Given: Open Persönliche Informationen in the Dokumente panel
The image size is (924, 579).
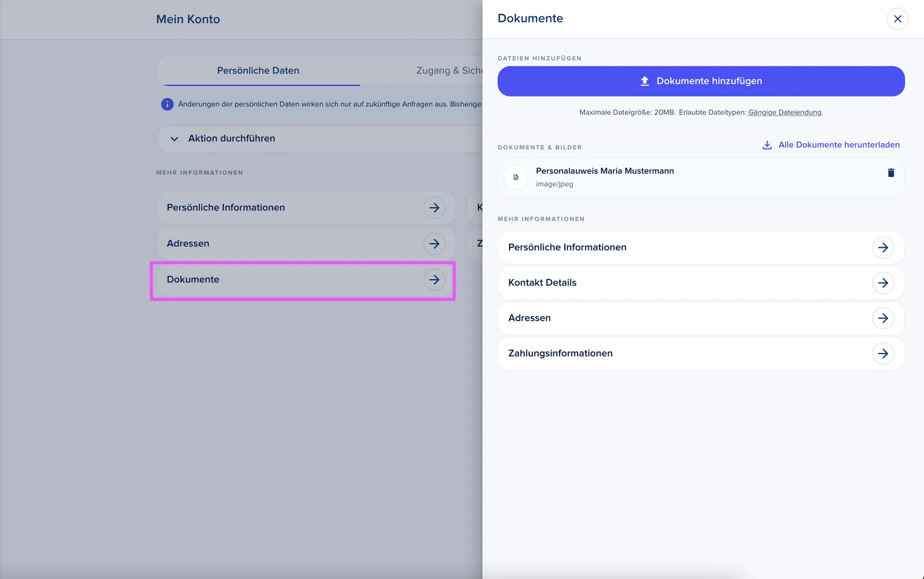Looking at the screenshot, I should pyautogui.click(x=701, y=247).
